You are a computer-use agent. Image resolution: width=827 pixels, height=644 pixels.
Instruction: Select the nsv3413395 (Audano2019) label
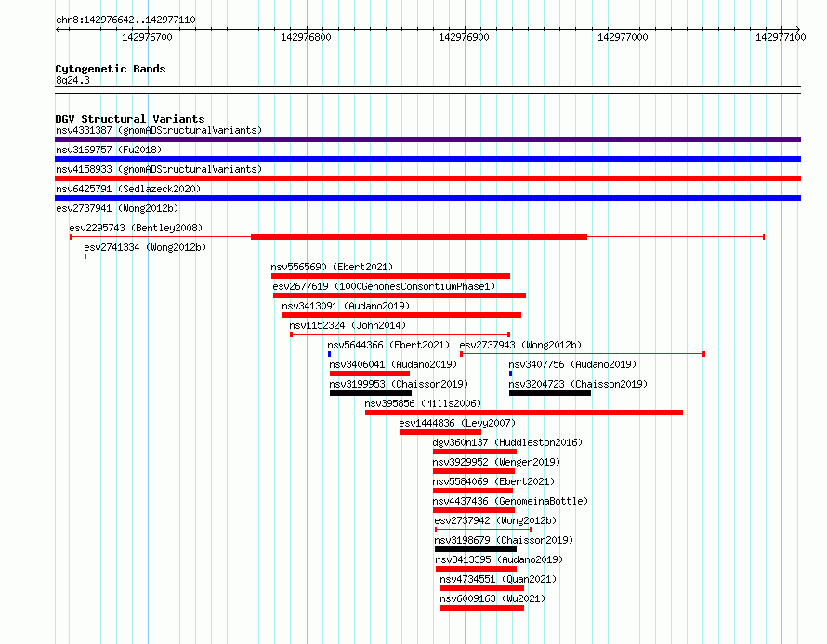point(499,559)
